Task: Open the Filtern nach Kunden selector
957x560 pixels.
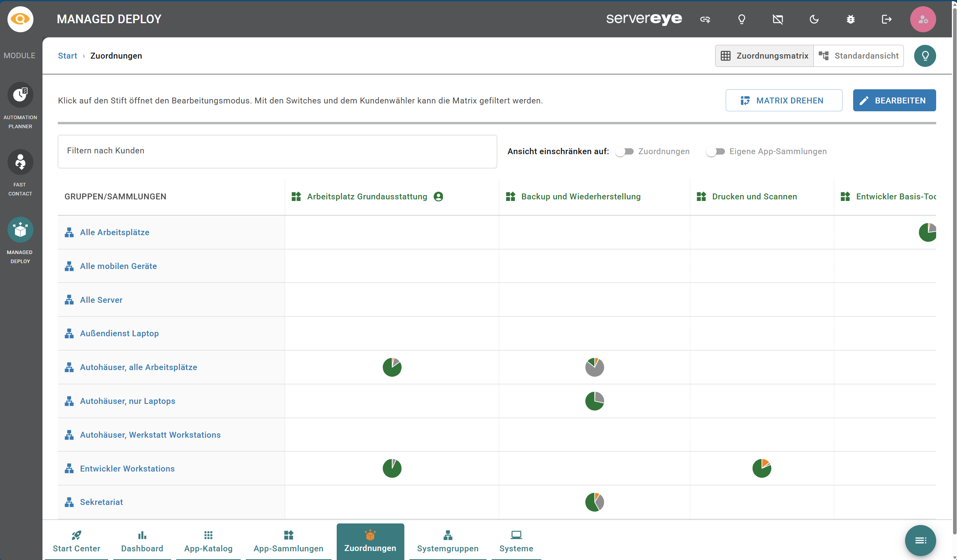Action: coord(277,151)
